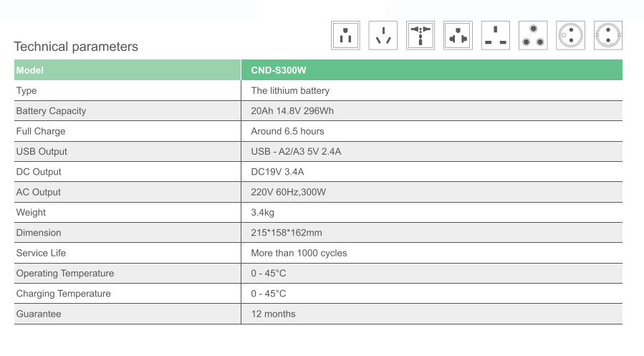Click the Model header cell
Image resolution: width=644 pixels, height=356 pixels.
pyautogui.click(x=30, y=70)
